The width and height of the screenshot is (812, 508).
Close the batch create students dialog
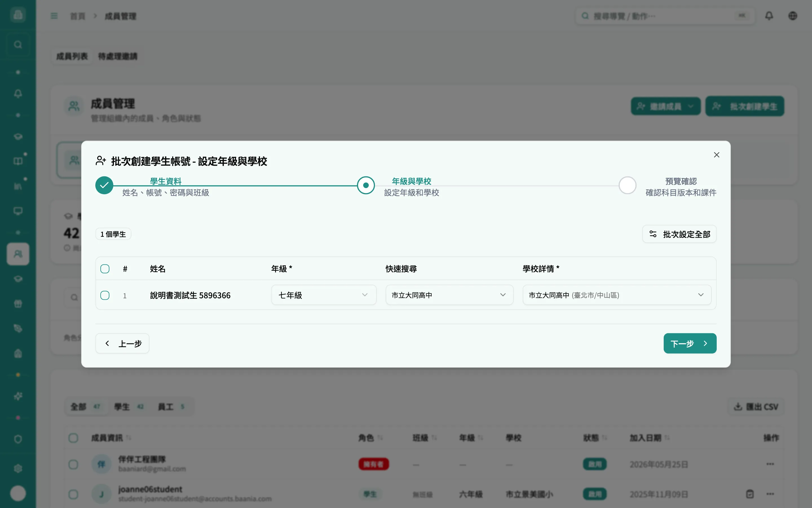click(716, 155)
